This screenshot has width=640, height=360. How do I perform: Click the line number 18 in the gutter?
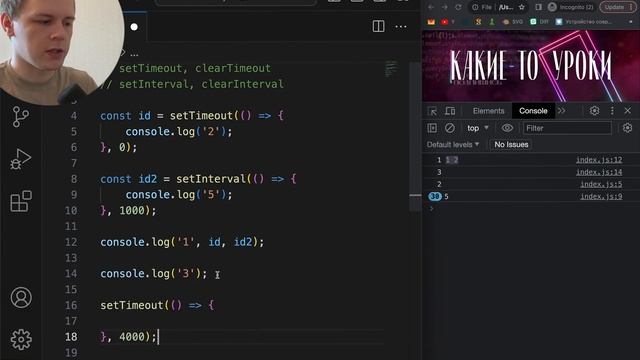[71, 337]
